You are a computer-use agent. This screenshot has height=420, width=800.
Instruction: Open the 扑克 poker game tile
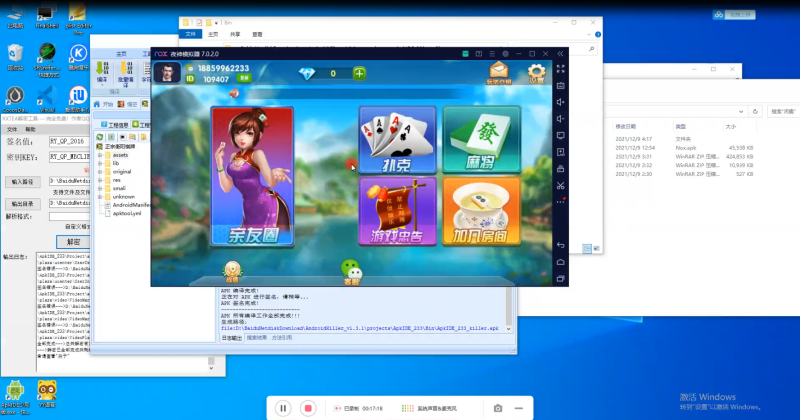click(x=397, y=140)
